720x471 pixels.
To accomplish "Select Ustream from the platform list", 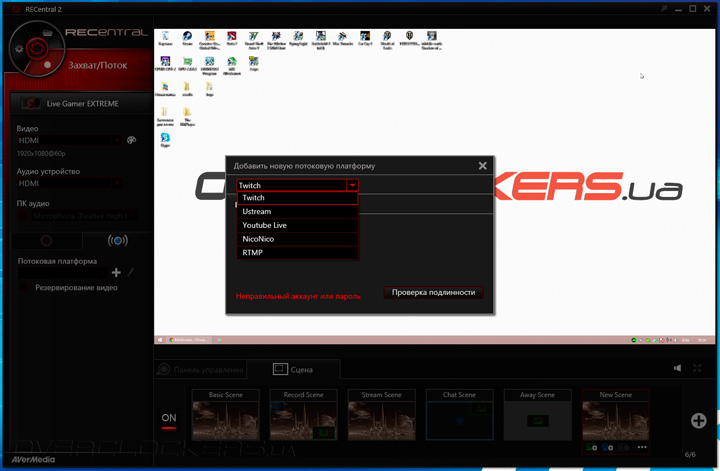I will point(297,212).
